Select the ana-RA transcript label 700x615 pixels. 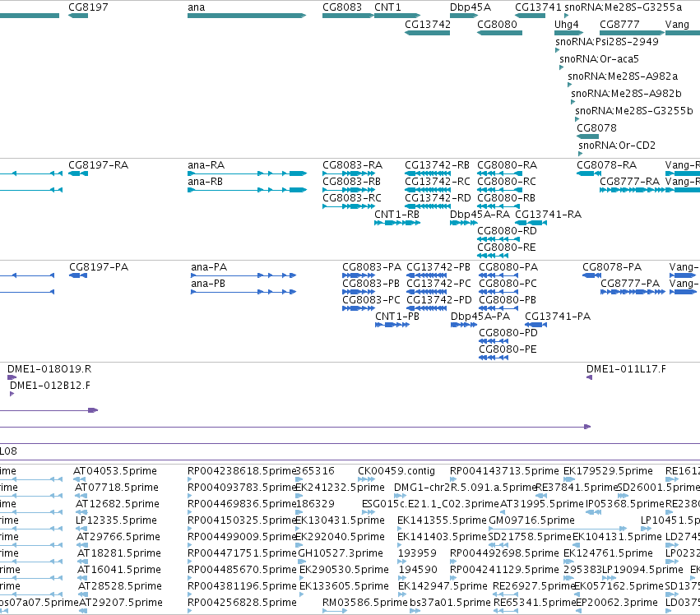coord(206,165)
